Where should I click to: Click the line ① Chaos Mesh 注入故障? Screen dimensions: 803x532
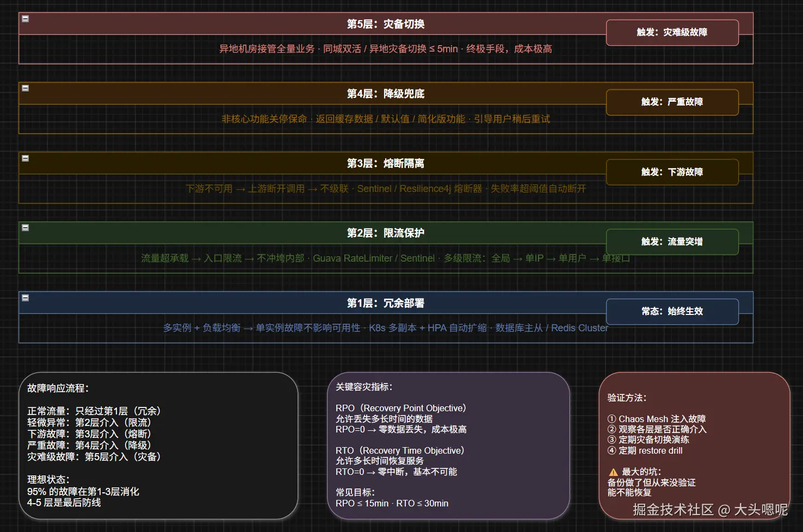pyautogui.click(x=657, y=419)
